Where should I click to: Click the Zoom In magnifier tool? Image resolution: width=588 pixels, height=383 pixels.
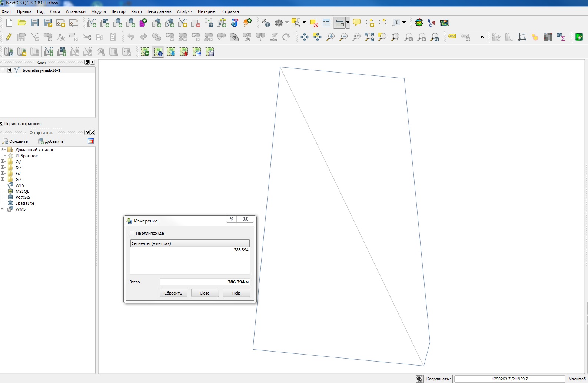330,37
